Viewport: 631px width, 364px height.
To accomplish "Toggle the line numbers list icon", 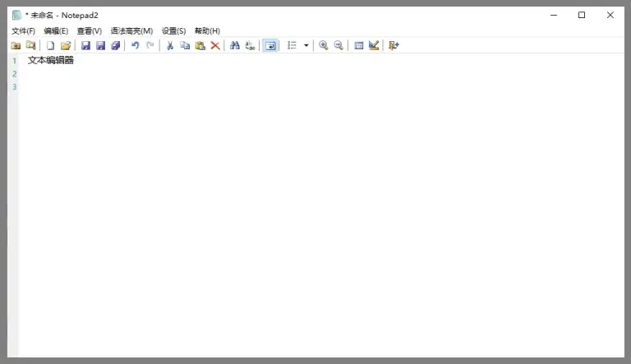I will pos(292,46).
